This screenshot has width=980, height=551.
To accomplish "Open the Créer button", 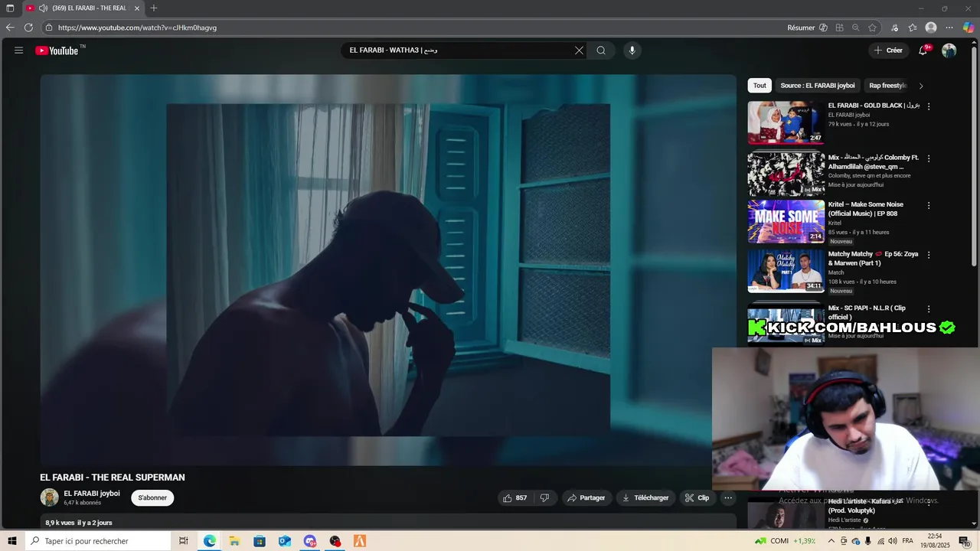I will (x=888, y=51).
